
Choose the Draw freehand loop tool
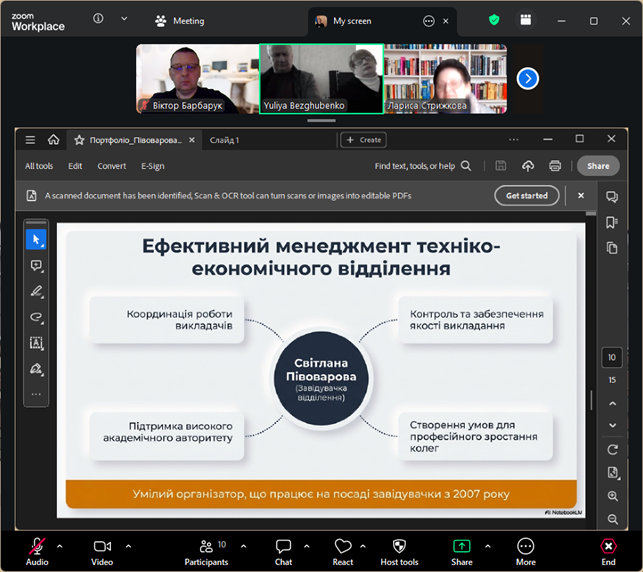click(36, 317)
